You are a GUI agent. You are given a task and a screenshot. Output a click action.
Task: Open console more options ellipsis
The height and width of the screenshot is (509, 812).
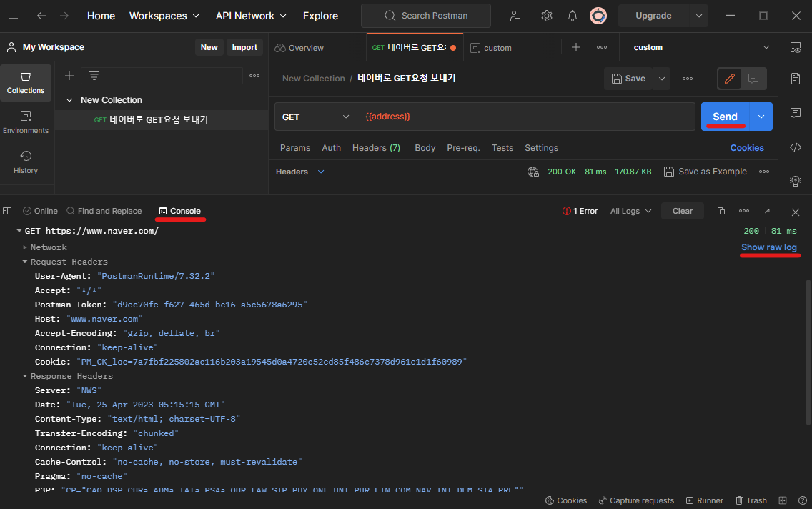click(x=744, y=211)
